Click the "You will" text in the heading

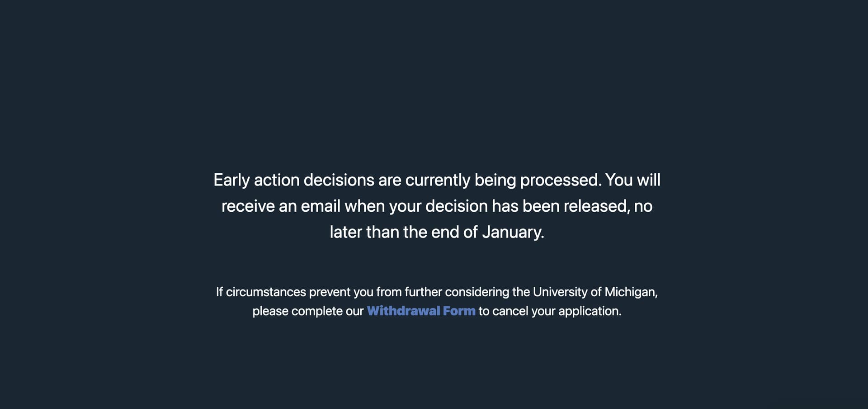tap(633, 180)
